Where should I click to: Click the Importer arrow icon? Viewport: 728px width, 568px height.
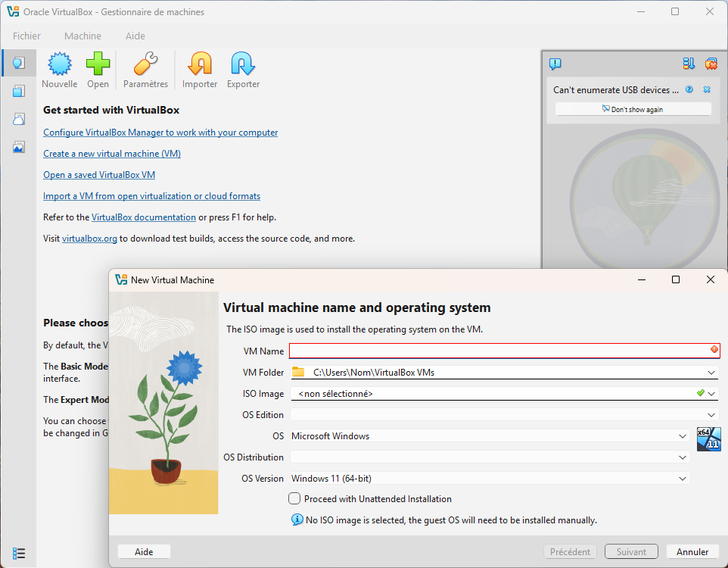[200, 64]
